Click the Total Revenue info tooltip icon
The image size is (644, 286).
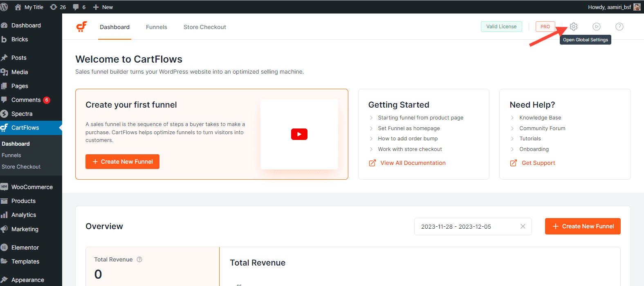click(139, 259)
